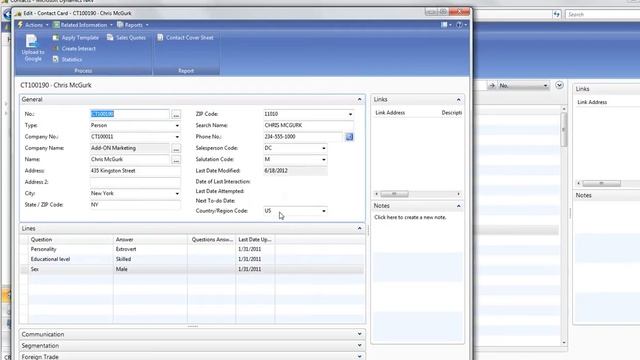Image resolution: width=640 pixels, height=360 pixels.
Task: Click the Upload to Google icon
Action: [x=32, y=48]
